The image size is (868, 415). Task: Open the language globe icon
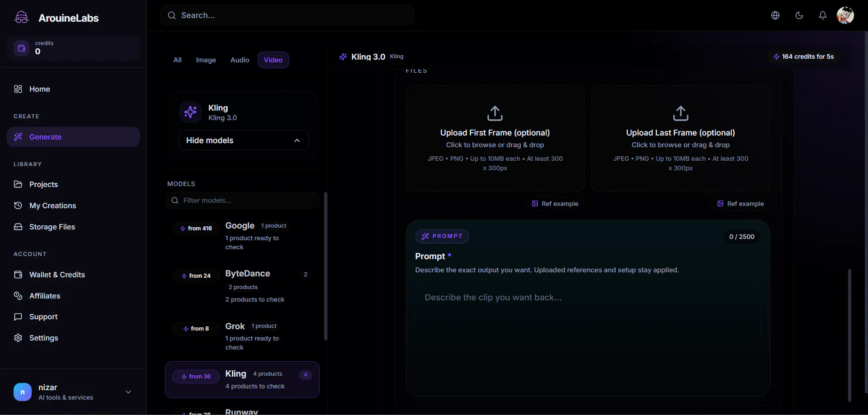pos(775,15)
